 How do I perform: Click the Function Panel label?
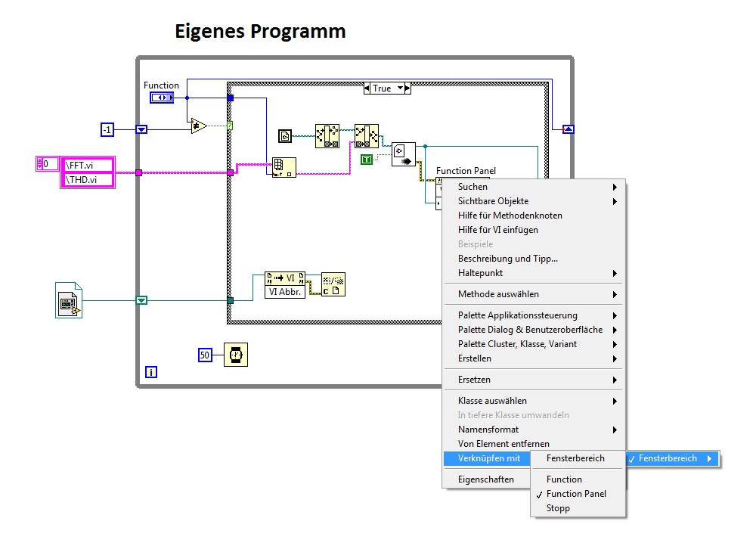tap(466, 171)
